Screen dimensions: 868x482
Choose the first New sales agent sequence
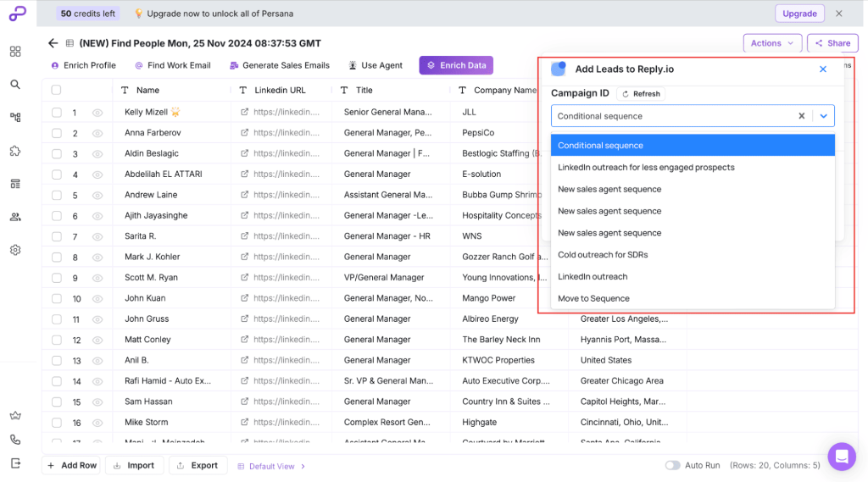coord(693,189)
